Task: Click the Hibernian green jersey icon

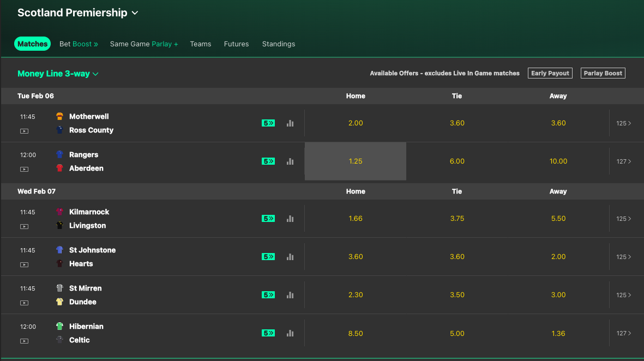Action: [x=59, y=326]
